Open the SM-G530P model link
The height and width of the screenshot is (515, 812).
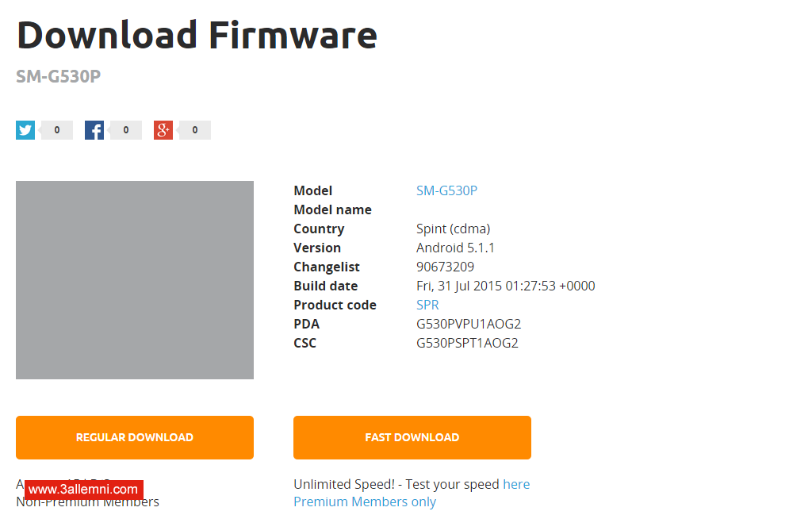click(x=446, y=190)
